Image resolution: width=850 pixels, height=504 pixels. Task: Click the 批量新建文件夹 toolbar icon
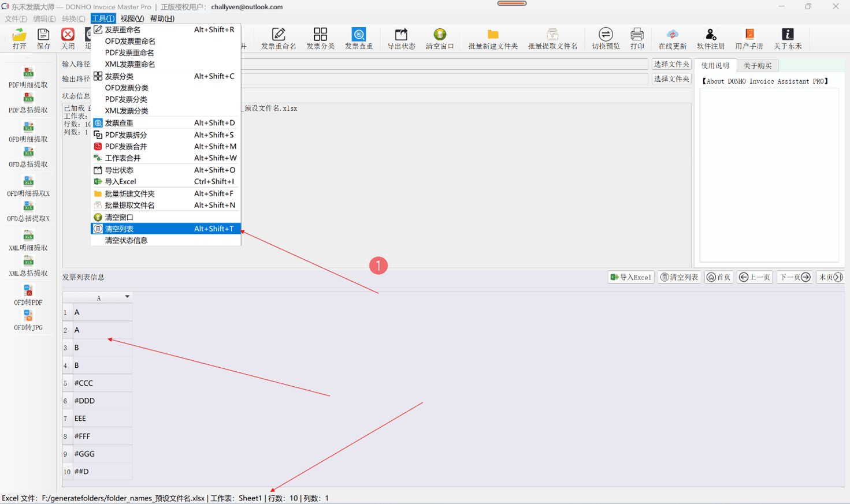(493, 38)
